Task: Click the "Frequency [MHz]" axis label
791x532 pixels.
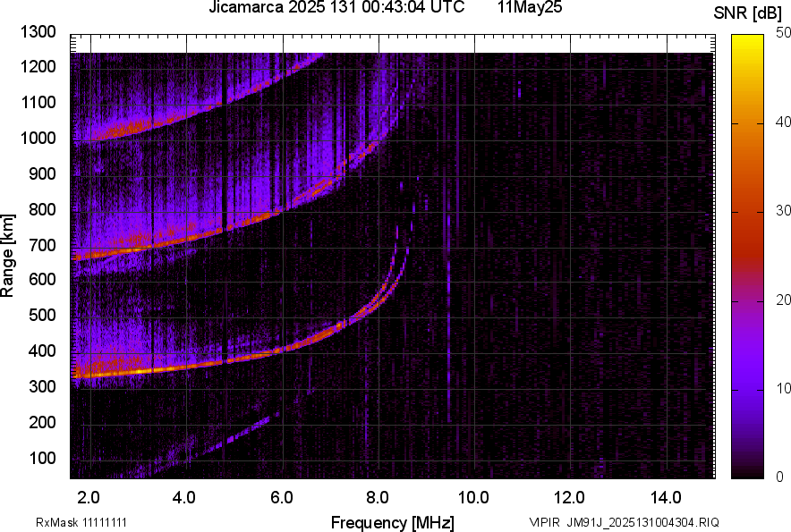Action: tap(393, 522)
